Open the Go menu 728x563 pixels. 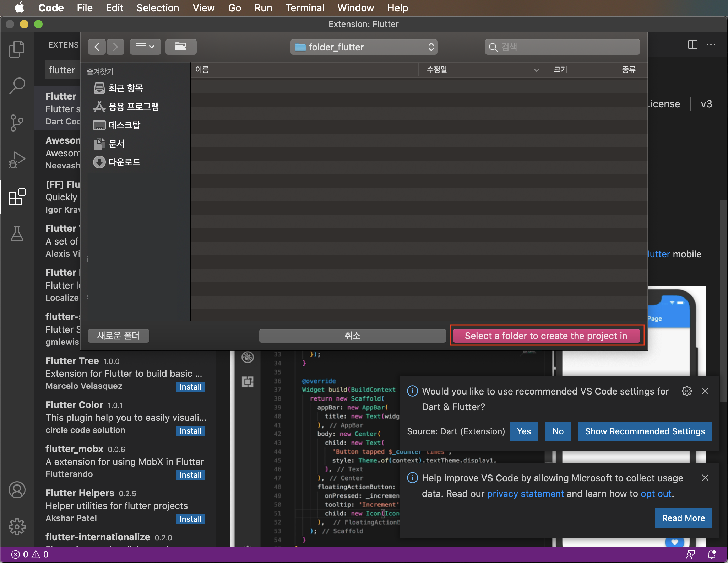[x=234, y=8]
